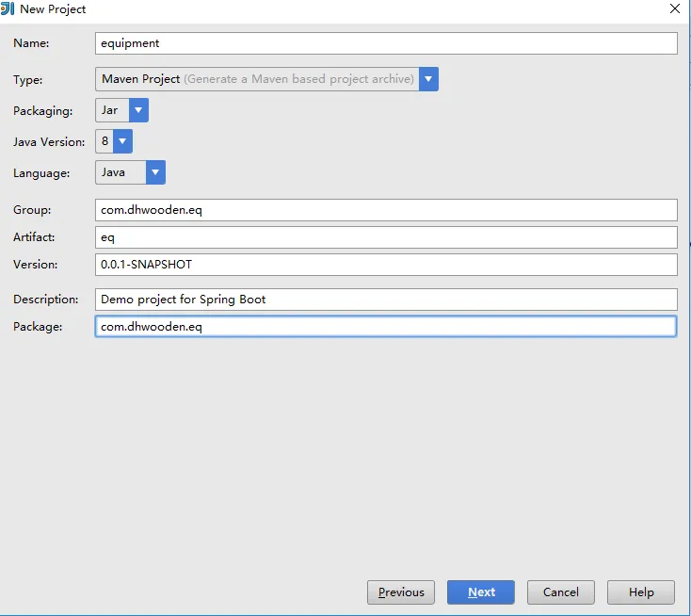Go back with the Previous button
This screenshot has width=691, height=616.
401,592
